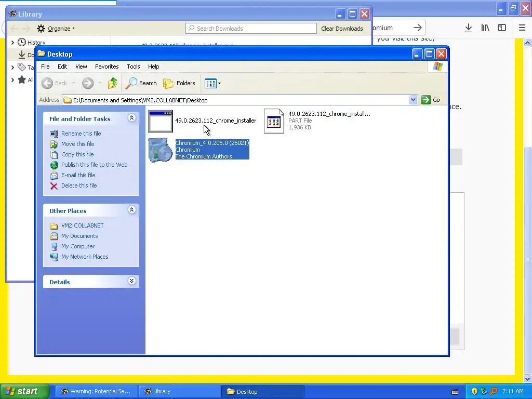Click Firefox downloads toolbar arrow icon

click(469, 28)
